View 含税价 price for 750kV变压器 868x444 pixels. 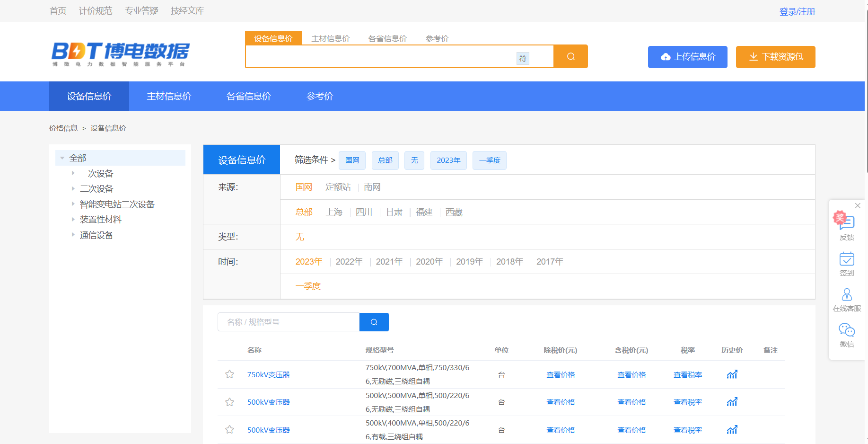pos(631,374)
